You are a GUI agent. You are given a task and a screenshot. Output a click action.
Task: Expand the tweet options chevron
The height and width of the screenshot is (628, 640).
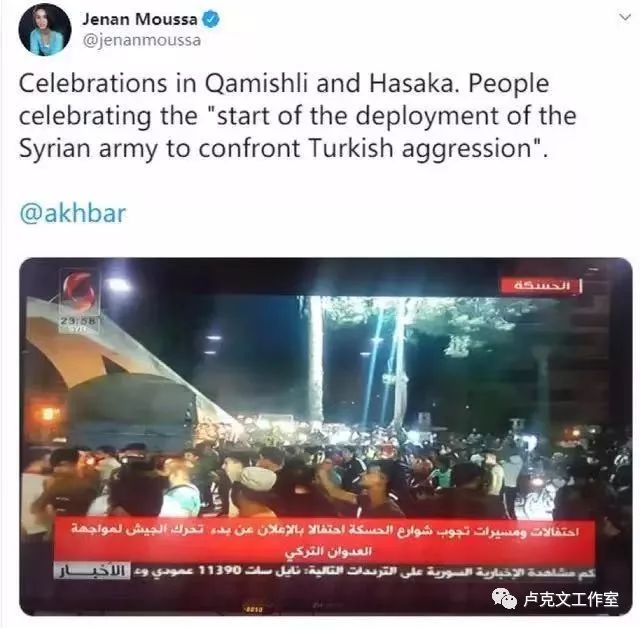pos(625,17)
